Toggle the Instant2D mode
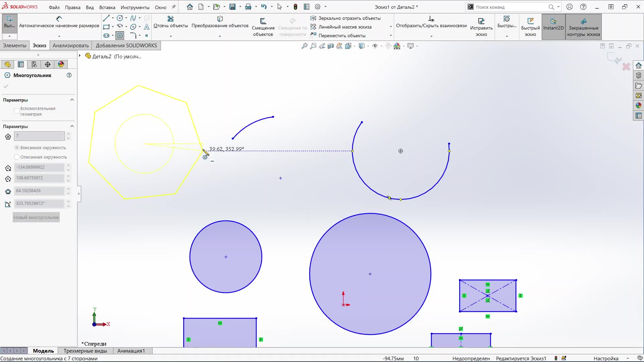644x362 pixels. coord(553,27)
